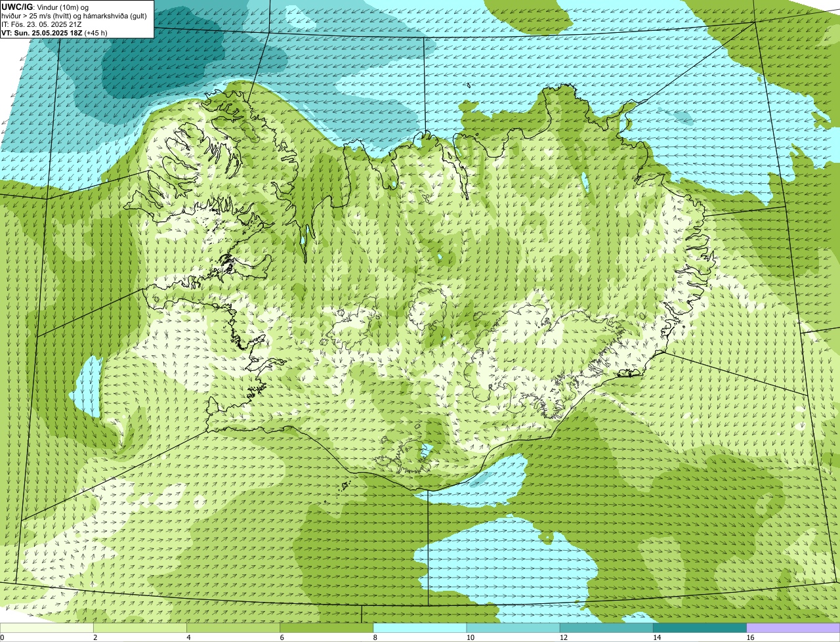Click the scale label '6'
The width and height of the screenshot is (840, 642).
tap(282, 637)
